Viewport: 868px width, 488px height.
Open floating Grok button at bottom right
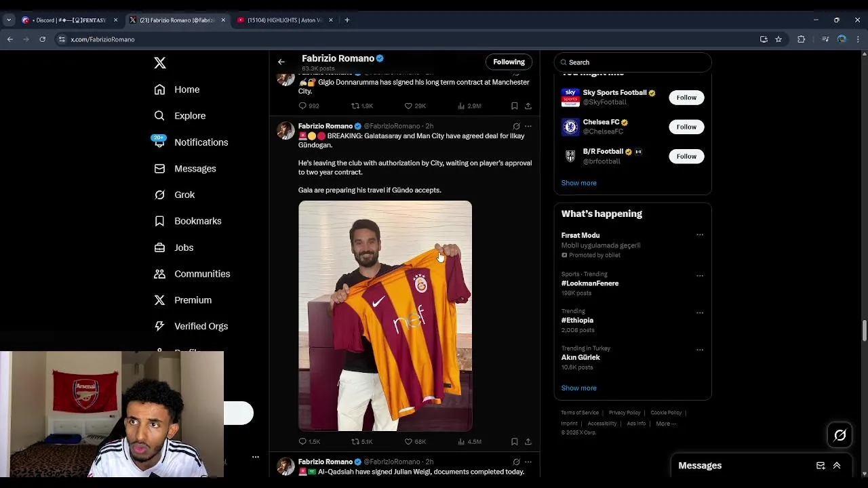[840, 435]
